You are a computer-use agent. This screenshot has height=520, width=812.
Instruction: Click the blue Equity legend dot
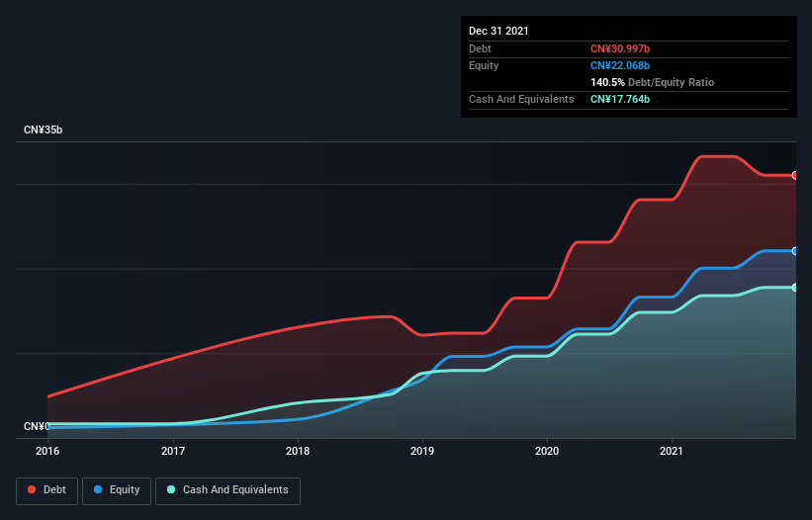pos(98,489)
